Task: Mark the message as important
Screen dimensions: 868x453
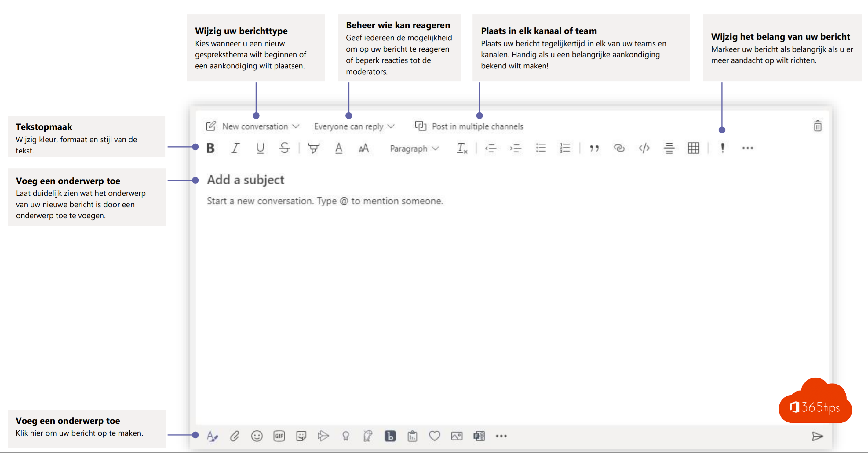Action: (x=722, y=148)
